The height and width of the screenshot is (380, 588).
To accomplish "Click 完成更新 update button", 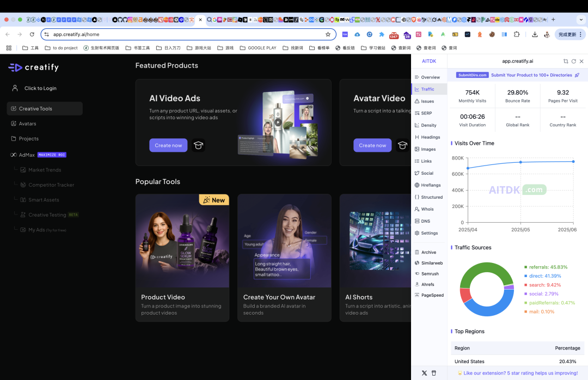I will pyautogui.click(x=569, y=34).
